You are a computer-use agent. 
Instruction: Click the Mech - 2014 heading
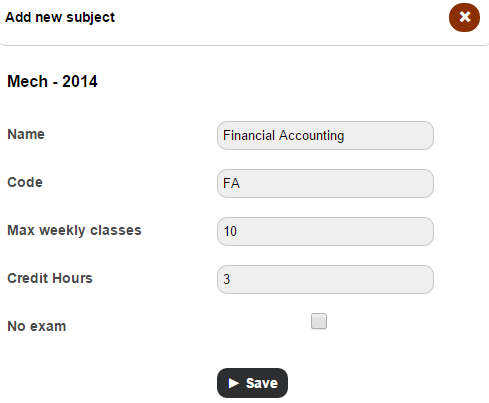pos(52,81)
